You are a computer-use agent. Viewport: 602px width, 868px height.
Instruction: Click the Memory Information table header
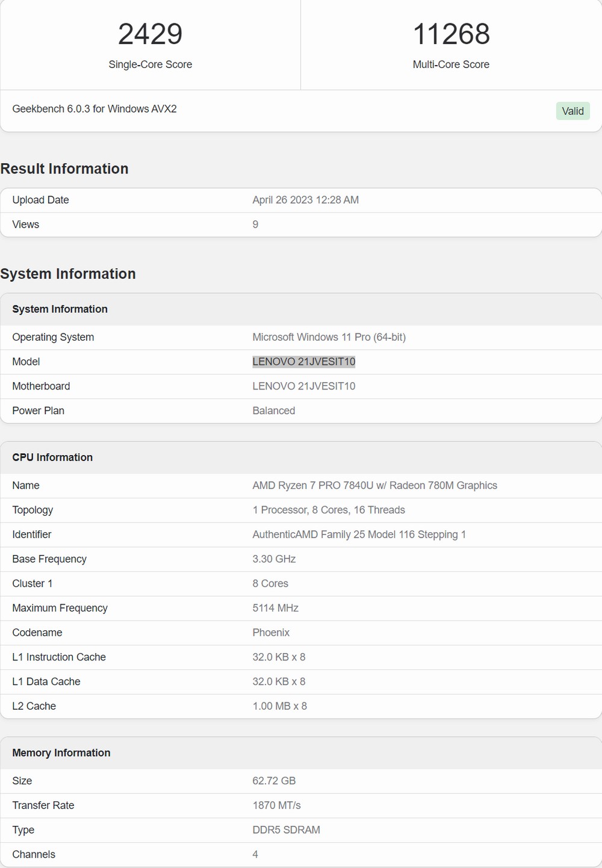[301, 753]
